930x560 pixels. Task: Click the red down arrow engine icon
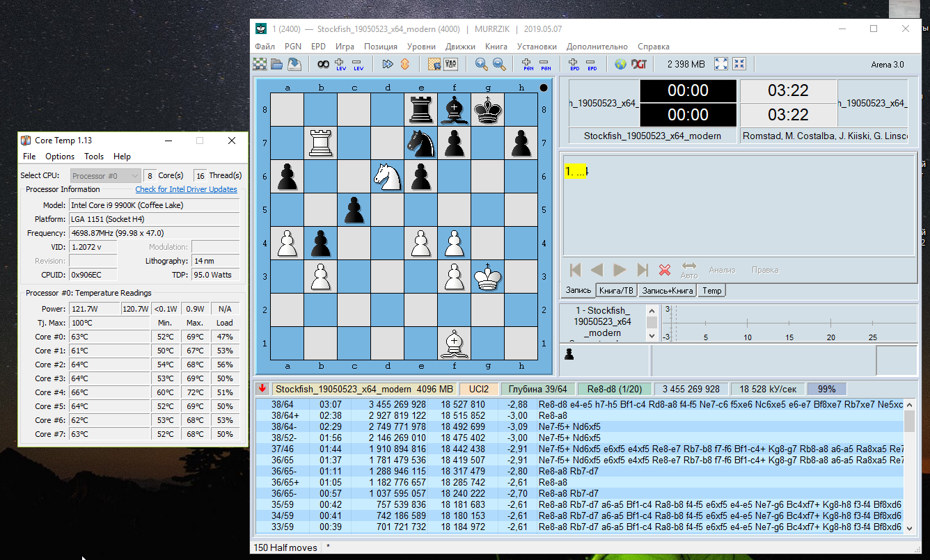tap(262, 389)
